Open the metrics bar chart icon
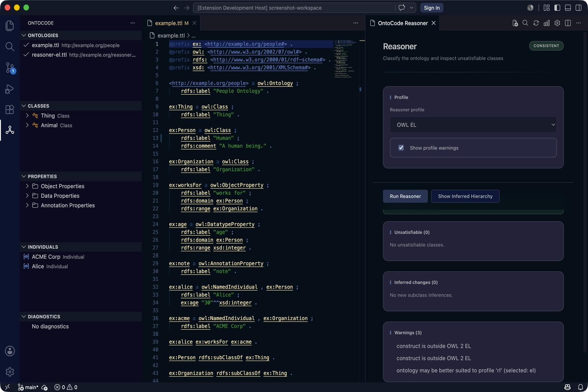 pyautogui.click(x=547, y=23)
